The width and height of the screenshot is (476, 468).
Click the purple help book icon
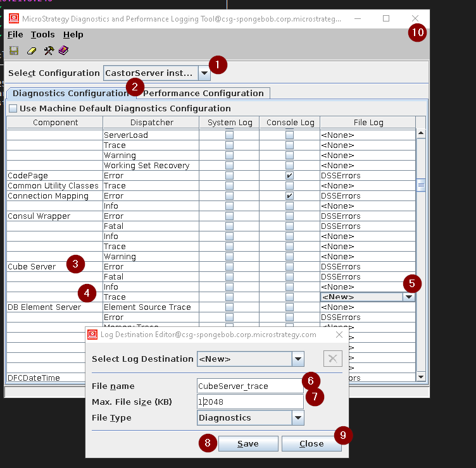[64, 51]
